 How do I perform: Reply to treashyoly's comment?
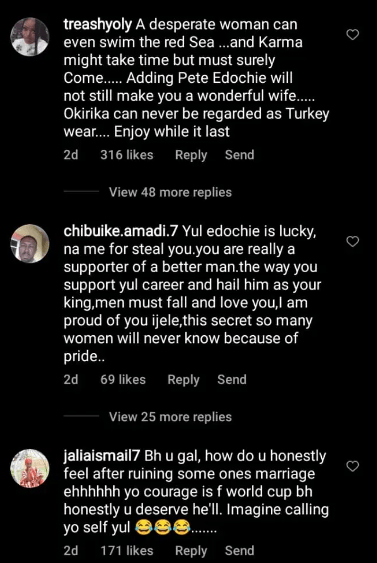click(x=191, y=155)
